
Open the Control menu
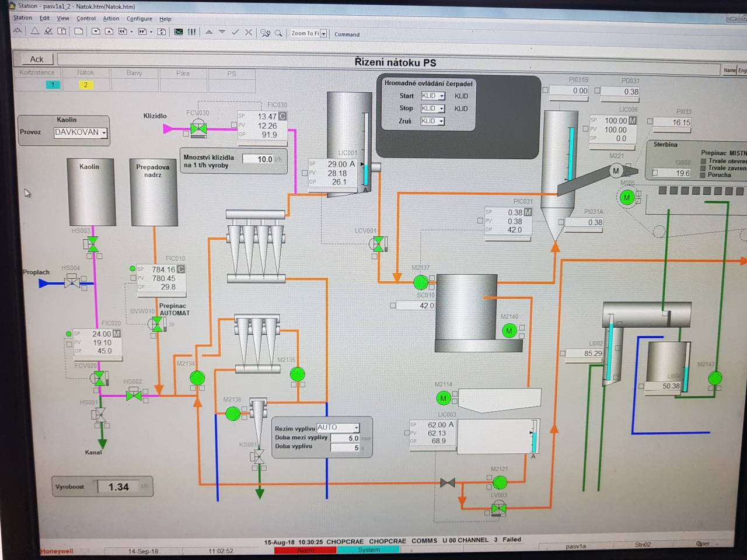[x=86, y=18]
